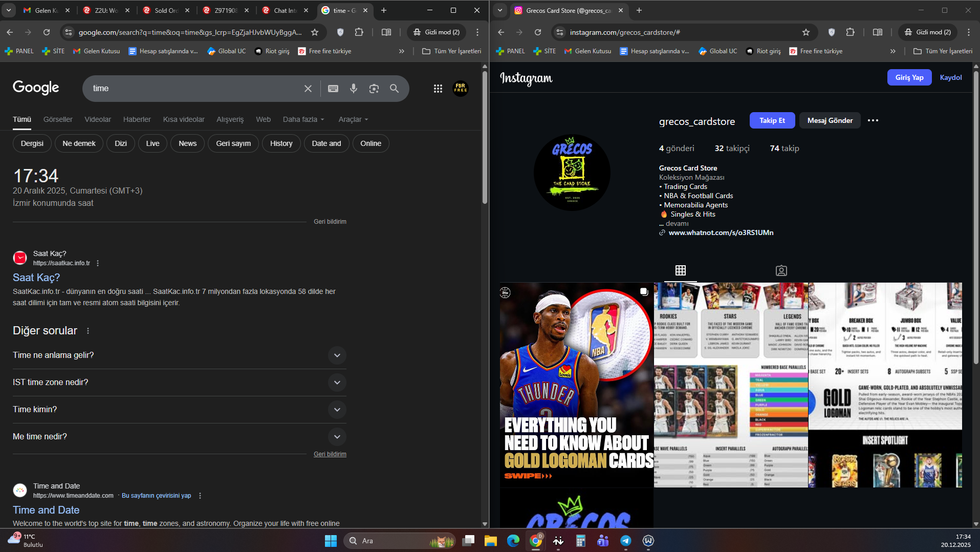Viewport: 980px width, 552px height.
Task: Start voice search with the microphone icon
Action: 354,89
